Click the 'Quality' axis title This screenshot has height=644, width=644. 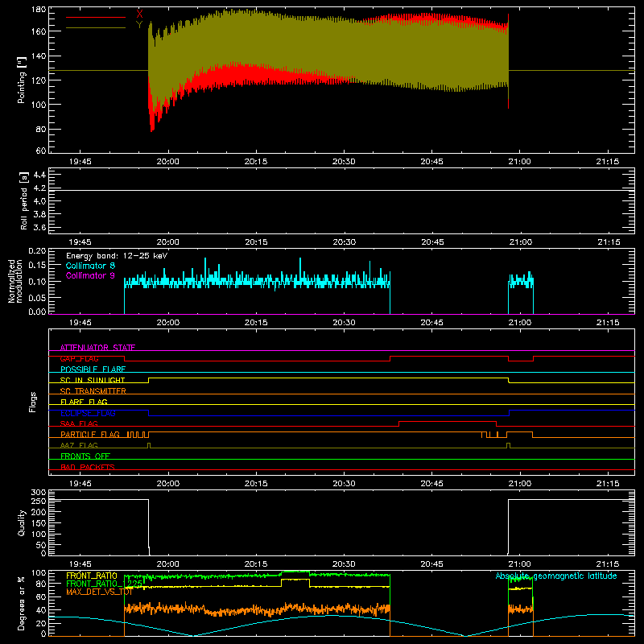point(22,522)
